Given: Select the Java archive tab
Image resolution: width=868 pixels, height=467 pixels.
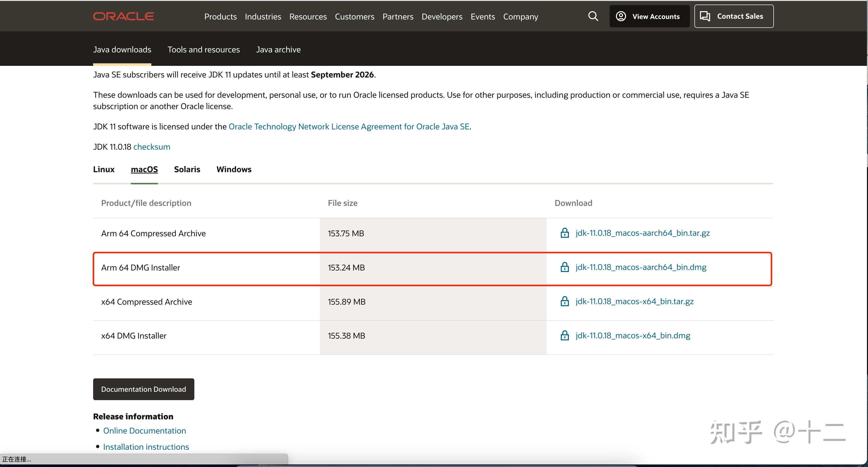Looking at the screenshot, I should click(x=278, y=50).
